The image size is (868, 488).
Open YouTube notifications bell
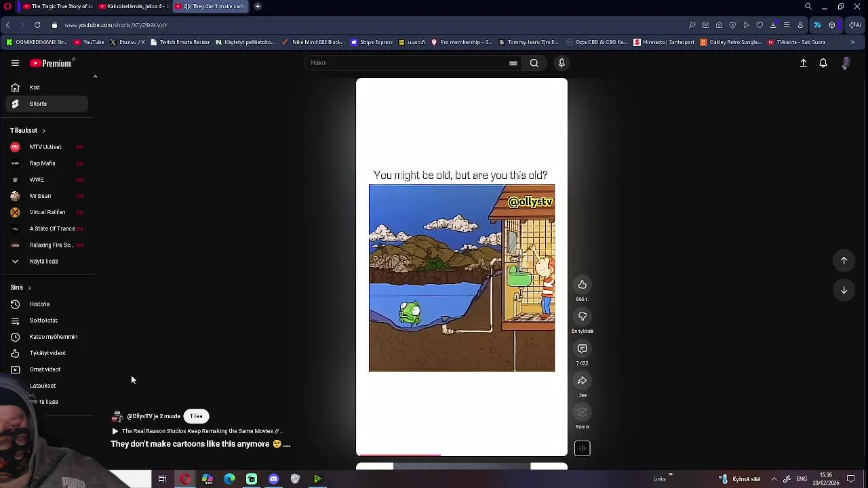tap(823, 63)
